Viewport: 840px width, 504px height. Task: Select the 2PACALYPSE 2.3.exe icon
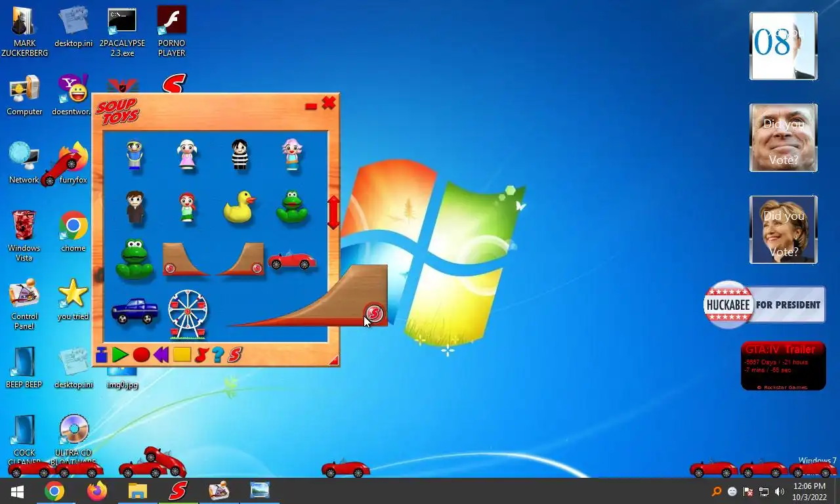pyautogui.click(x=122, y=31)
